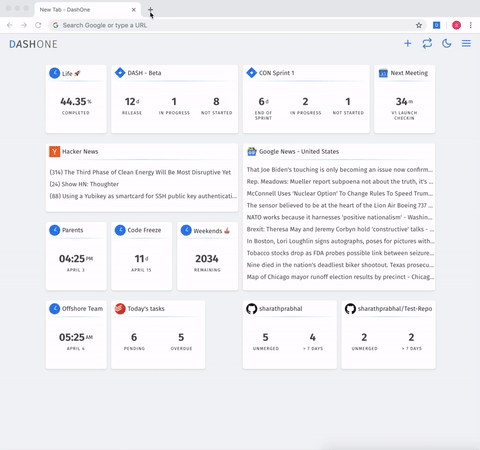This screenshot has height=450, width=480.
Task: Open a new browser tab
Action: [x=150, y=9]
